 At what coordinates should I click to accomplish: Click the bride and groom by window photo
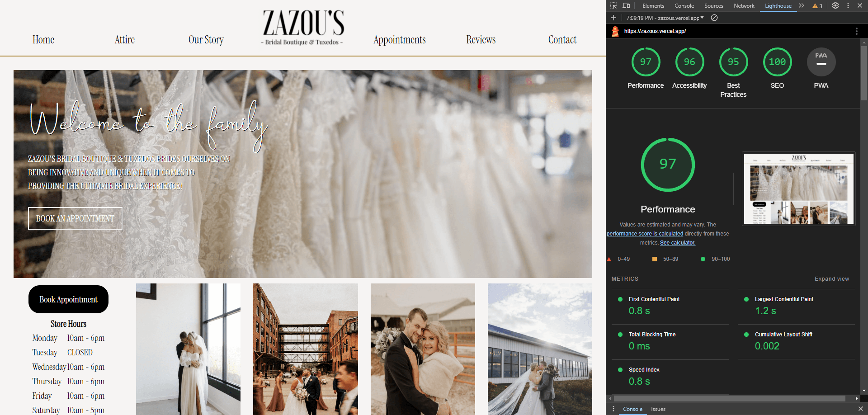(188, 349)
